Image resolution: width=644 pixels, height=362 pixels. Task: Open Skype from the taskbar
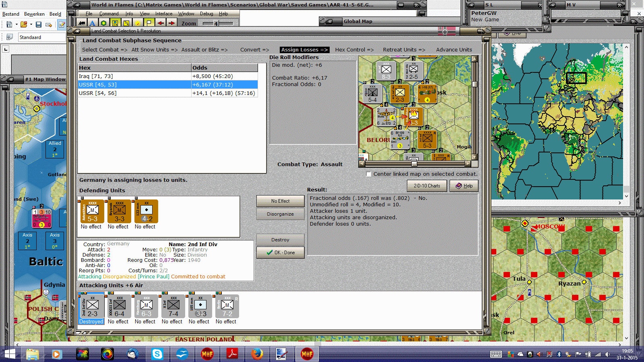[x=157, y=354]
